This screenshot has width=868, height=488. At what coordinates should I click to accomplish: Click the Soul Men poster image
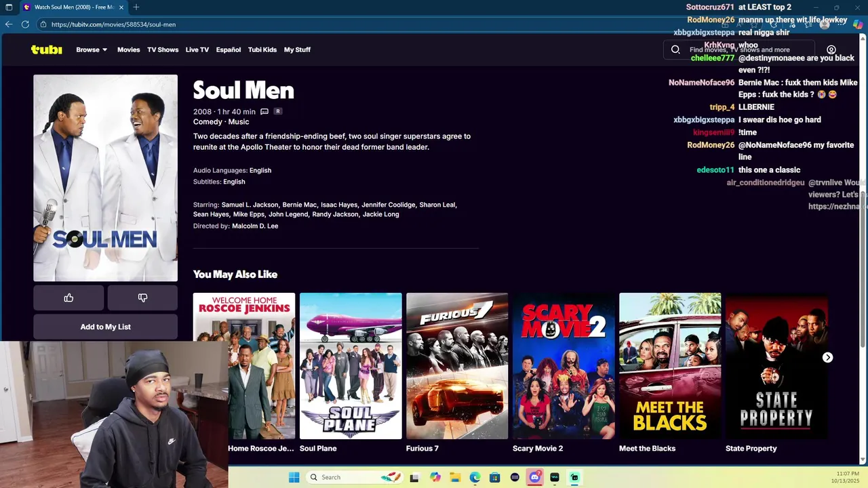[106, 178]
